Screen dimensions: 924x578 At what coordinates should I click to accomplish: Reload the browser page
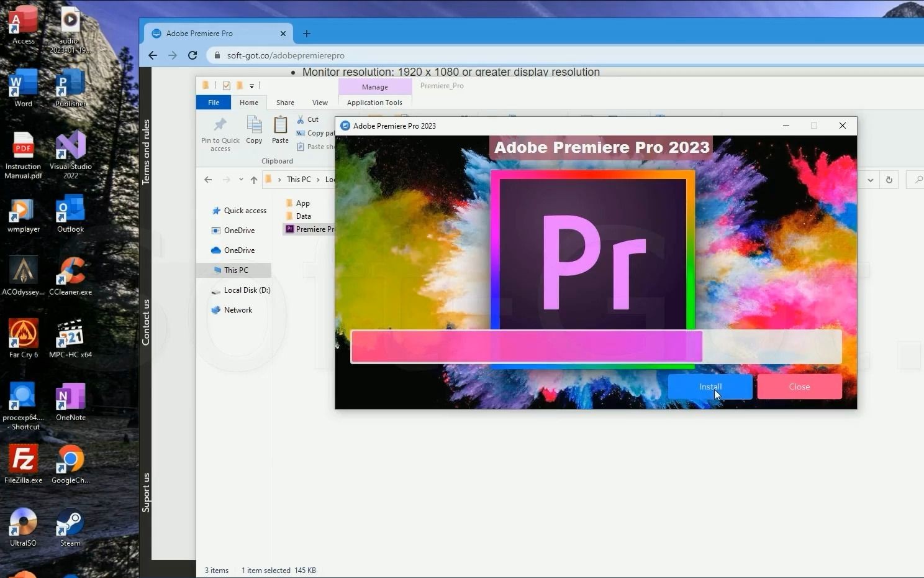click(x=192, y=55)
